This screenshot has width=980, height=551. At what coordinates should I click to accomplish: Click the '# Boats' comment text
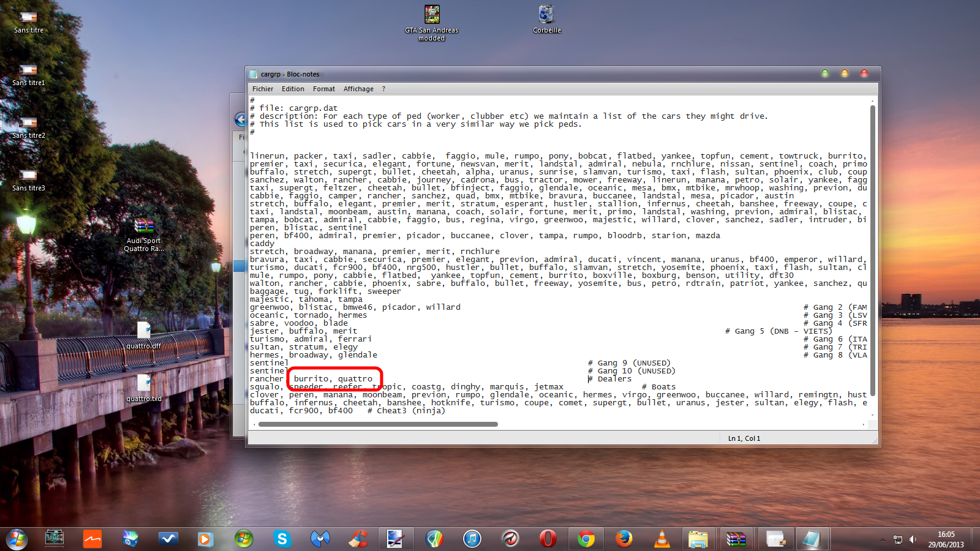(x=659, y=387)
